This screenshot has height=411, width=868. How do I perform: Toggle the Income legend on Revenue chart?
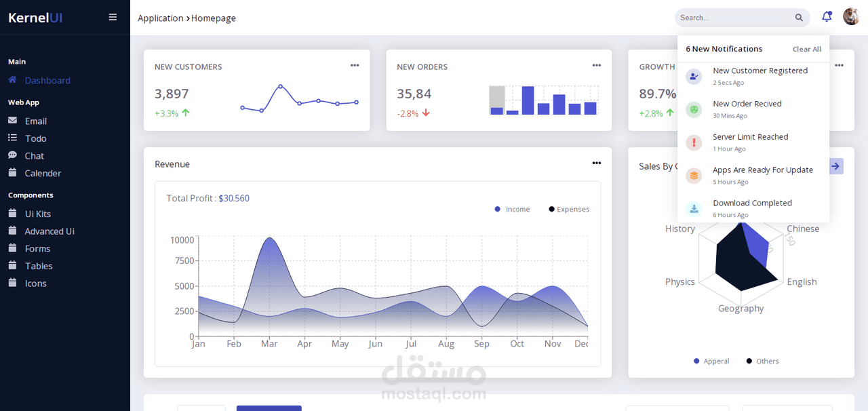tap(512, 209)
